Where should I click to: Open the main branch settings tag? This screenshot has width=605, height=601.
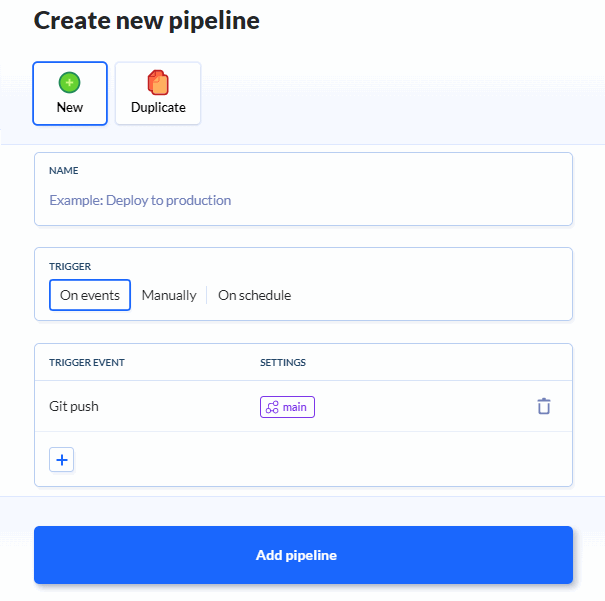click(288, 407)
